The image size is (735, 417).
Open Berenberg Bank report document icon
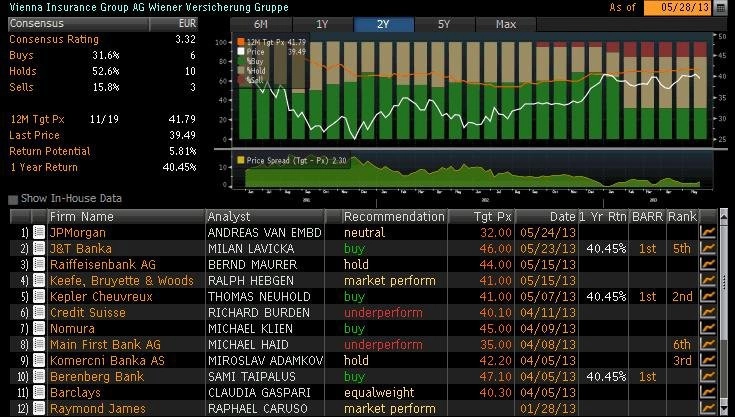click(x=39, y=376)
